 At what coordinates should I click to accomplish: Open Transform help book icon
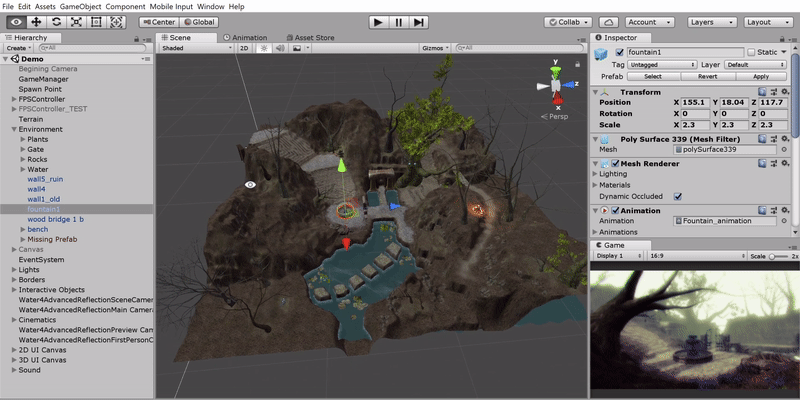pos(762,92)
